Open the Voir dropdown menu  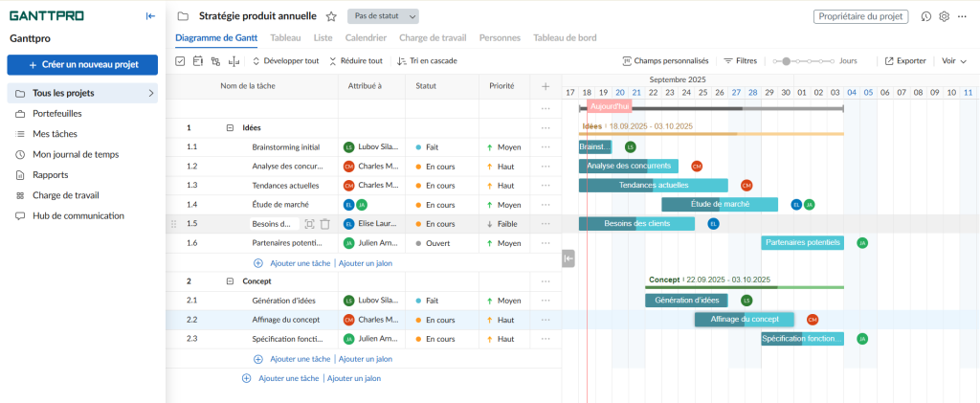click(x=954, y=60)
